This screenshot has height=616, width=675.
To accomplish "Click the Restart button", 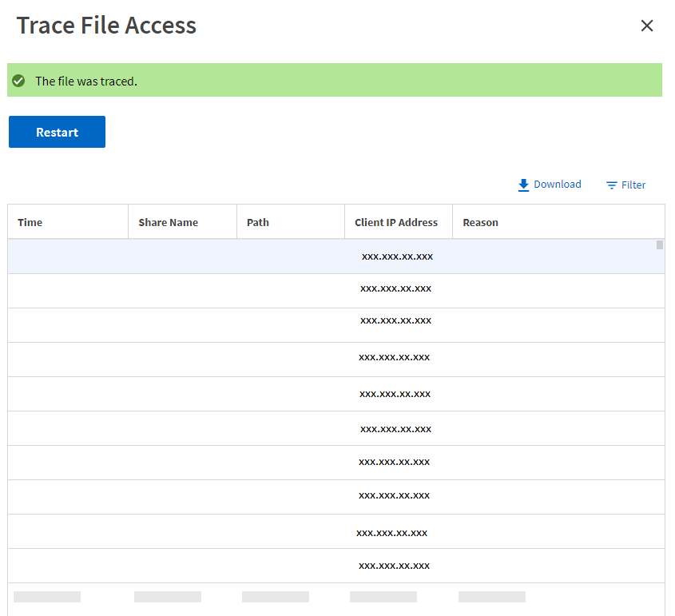I will click(57, 132).
